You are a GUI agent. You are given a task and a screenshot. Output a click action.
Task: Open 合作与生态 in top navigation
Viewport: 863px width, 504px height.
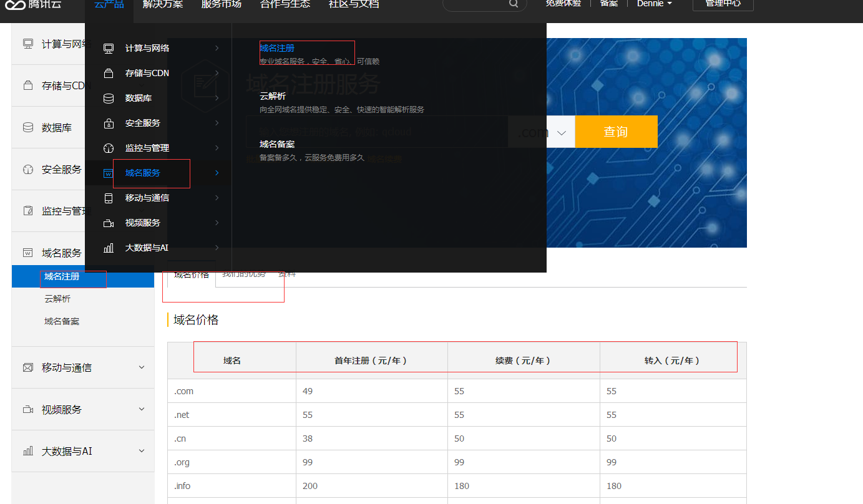click(x=285, y=4)
